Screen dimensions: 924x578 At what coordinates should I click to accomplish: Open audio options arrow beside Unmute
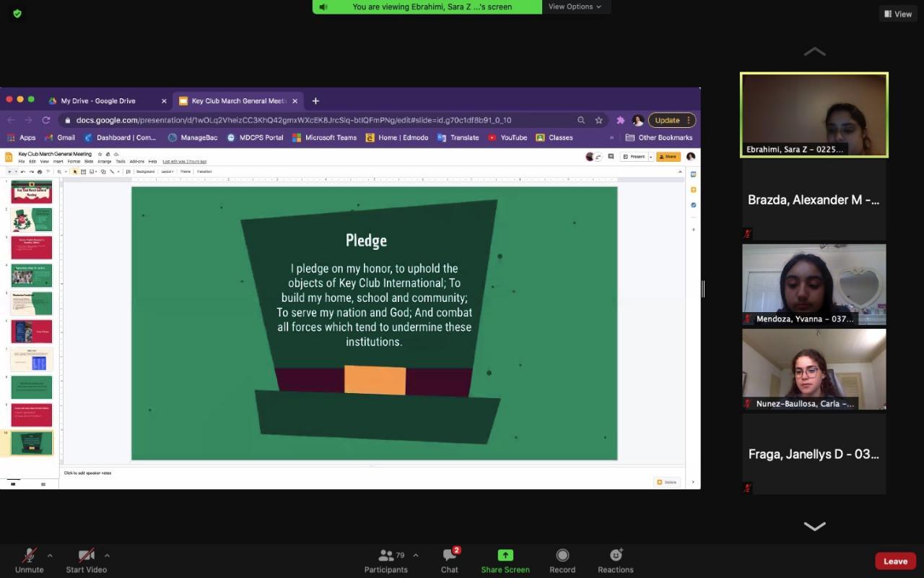(50, 556)
